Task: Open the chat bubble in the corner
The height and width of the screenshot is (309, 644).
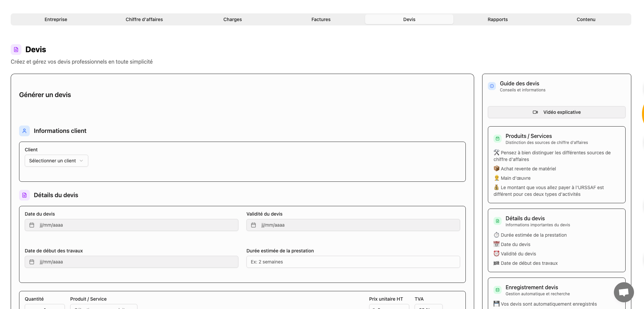Action: [x=623, y=292]
